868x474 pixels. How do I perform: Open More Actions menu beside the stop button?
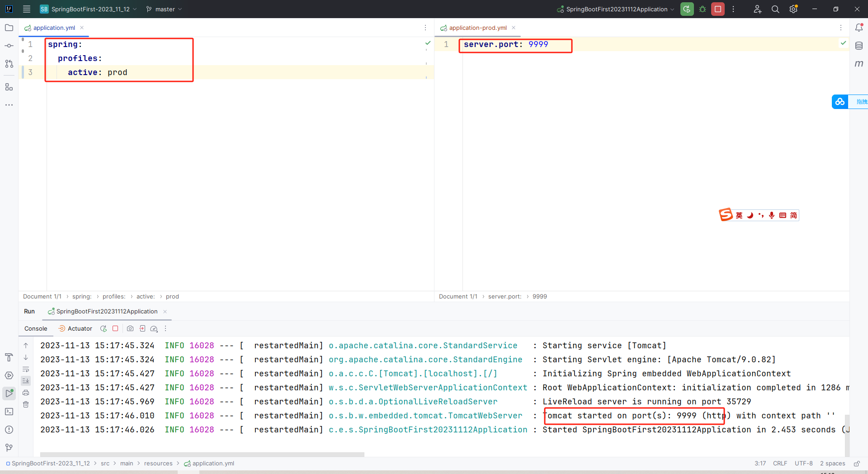coord(733,9)
